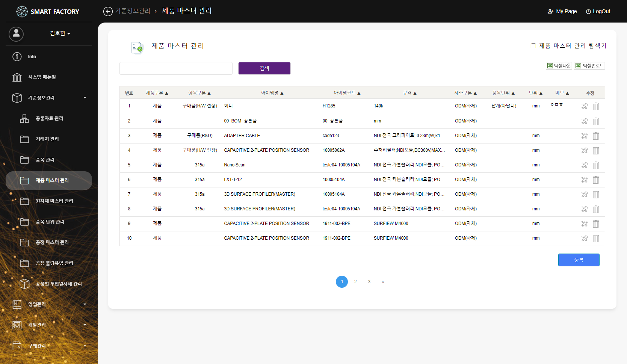Collapse the 기준정보관리 menu section
The image size is (627, 364).
49,98
